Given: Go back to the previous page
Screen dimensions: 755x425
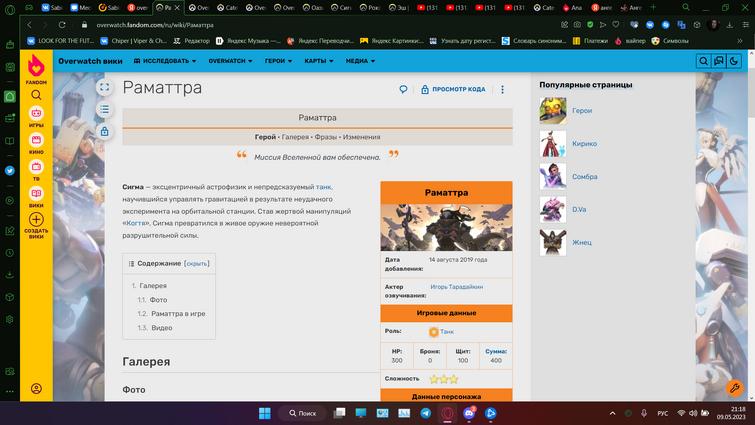Looking at the screenshot, I should (29, 25).
